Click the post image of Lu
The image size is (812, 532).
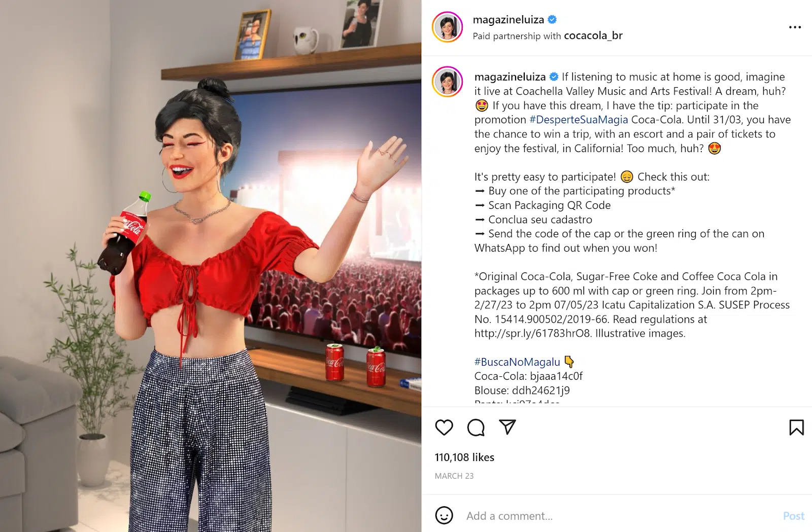211,266
